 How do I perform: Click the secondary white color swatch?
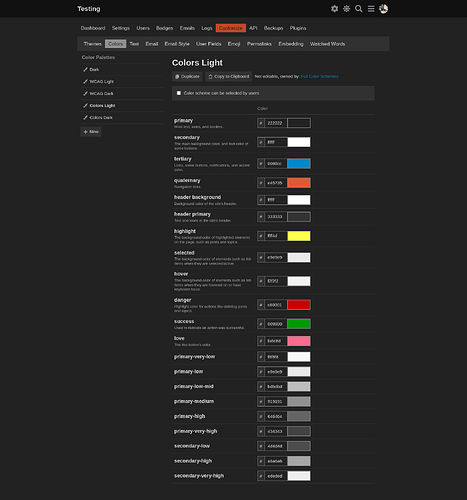299,142
